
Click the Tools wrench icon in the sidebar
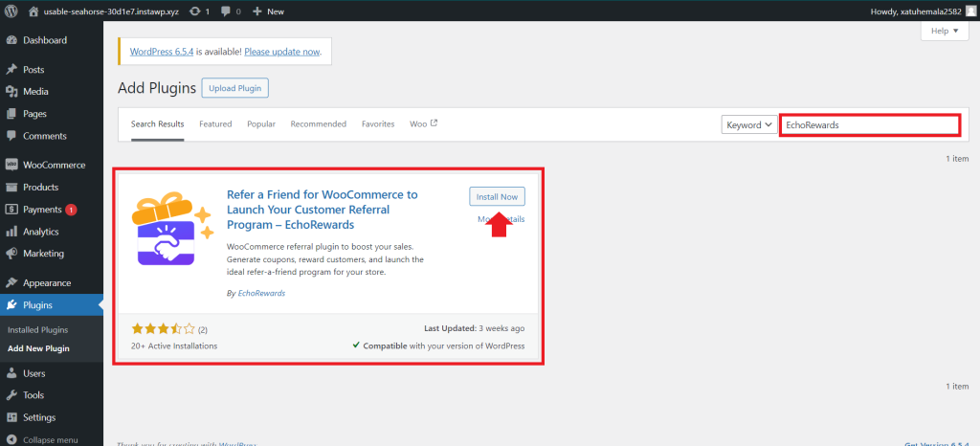click(11, 394)
